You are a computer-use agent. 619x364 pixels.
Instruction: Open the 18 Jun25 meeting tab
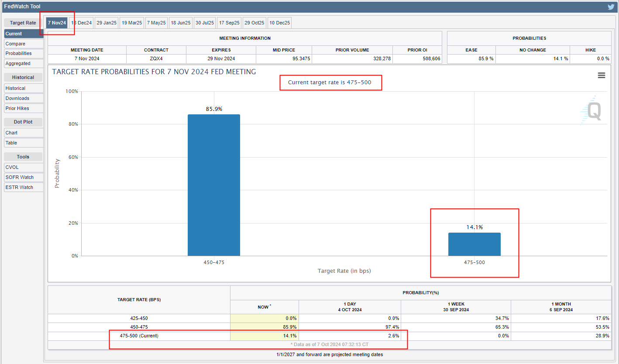tap(181, 23)
